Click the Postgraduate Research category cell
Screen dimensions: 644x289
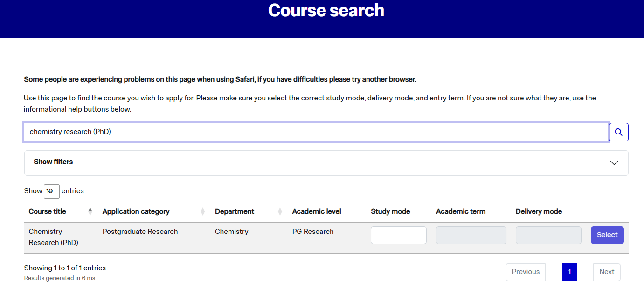[140, 232]
